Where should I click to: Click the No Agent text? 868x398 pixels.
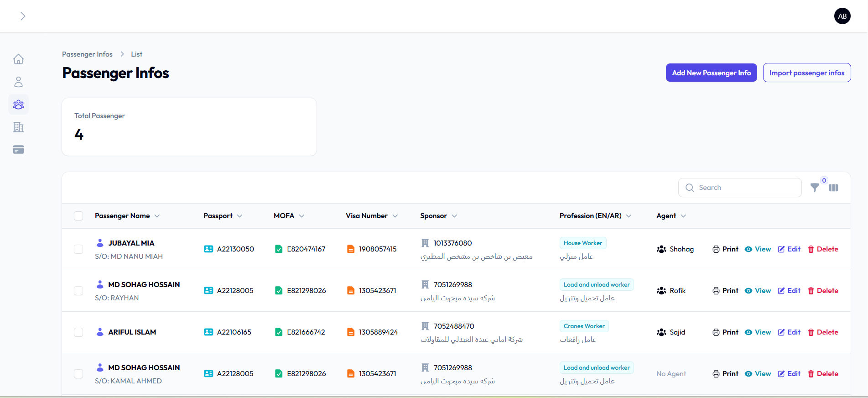coord(671,374)
